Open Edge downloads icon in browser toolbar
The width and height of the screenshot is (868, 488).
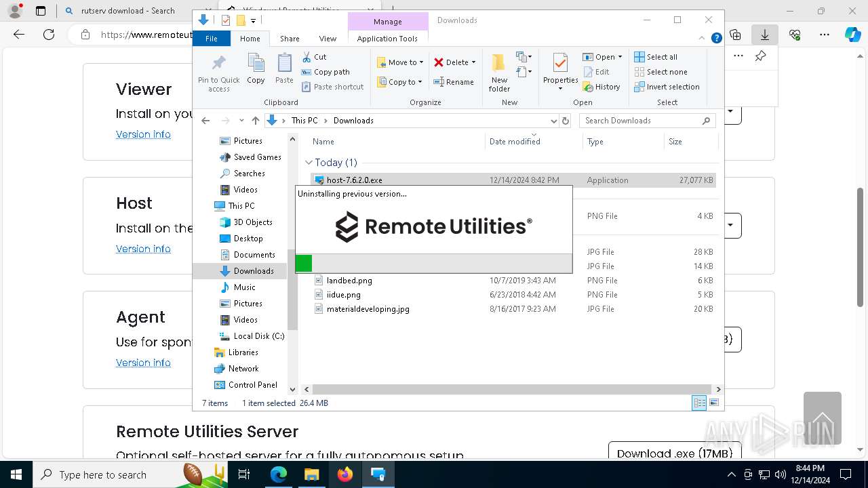pyautogui.click(x=764, y=35)
